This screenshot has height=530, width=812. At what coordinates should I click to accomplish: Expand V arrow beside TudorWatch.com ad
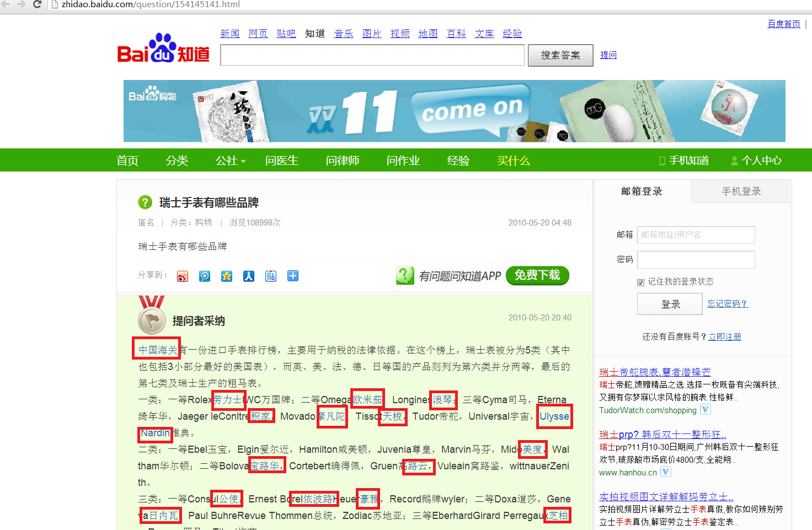706,410
